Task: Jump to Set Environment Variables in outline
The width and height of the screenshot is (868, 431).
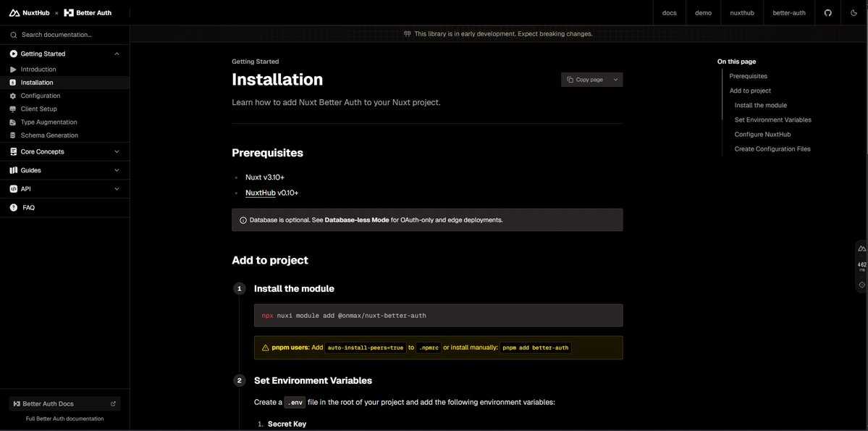Action: [772, 120]
